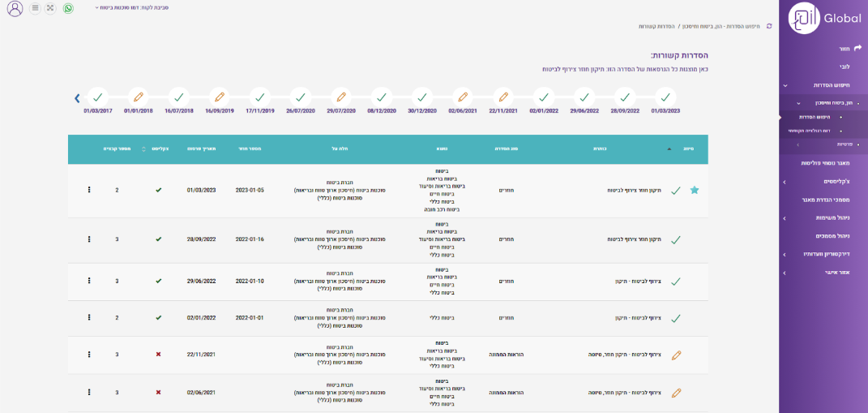This screenshot has height=413, width=868.
Task: Click green checklist checkmark in 28/09/2022 row
Action: (158, 239)
